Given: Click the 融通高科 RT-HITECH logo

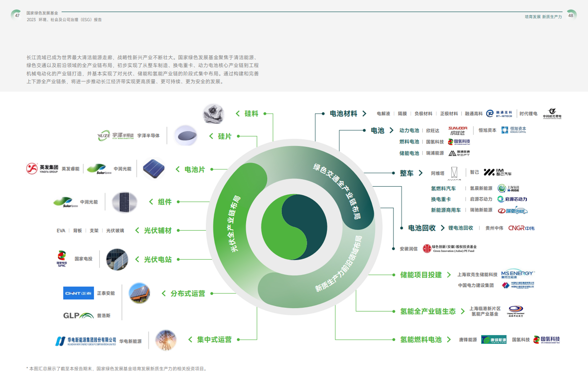Looking at the screenshot, I should 499,114.
